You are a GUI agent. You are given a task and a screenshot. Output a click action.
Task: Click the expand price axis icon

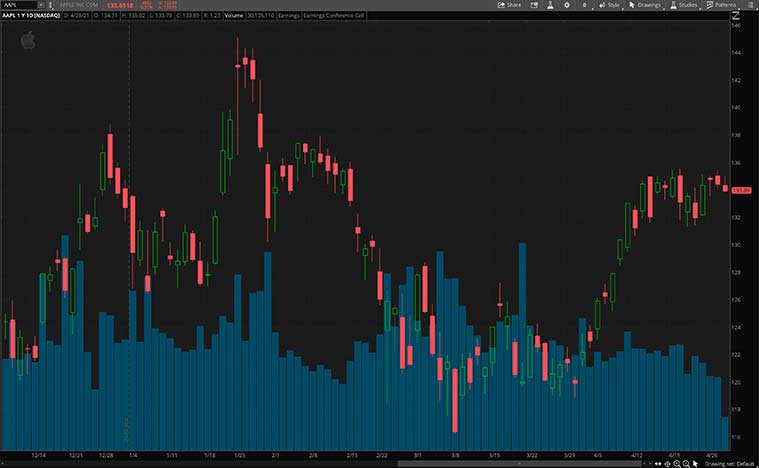coord(736,15)
